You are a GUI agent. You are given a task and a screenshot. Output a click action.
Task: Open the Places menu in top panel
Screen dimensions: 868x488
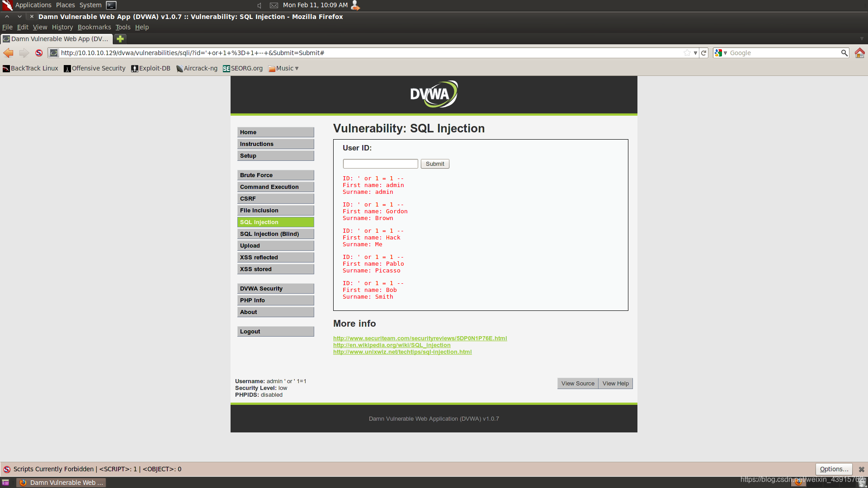coord(66,5)
